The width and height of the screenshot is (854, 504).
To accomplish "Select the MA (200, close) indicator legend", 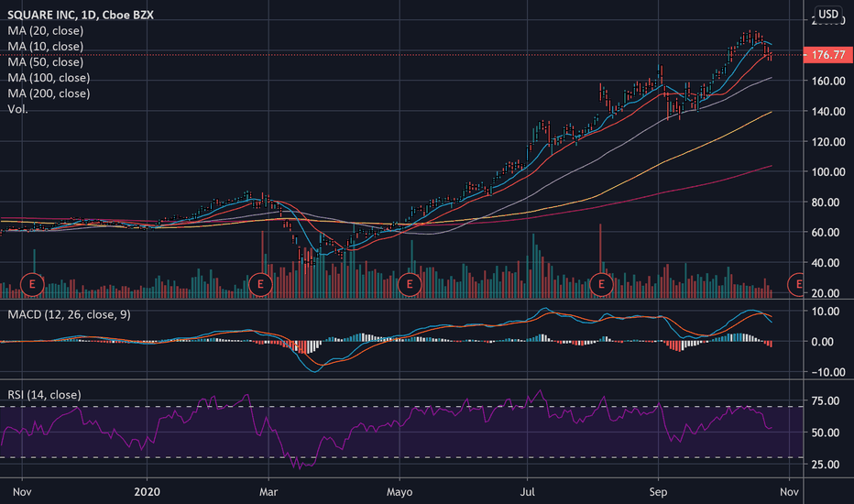I will coord(49,93).
